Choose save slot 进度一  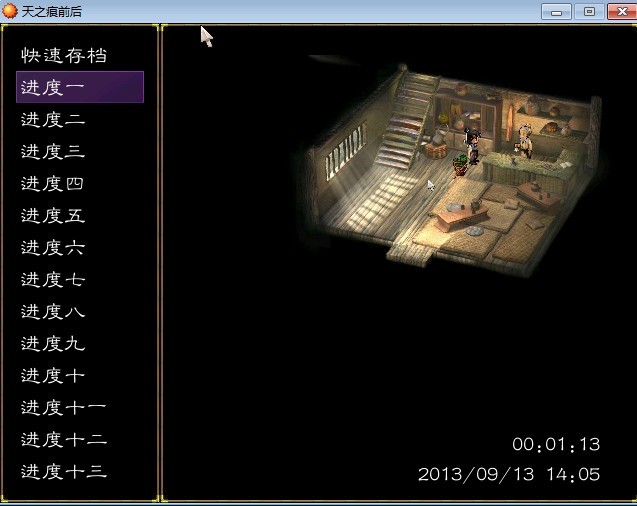(x=80, y=87)
